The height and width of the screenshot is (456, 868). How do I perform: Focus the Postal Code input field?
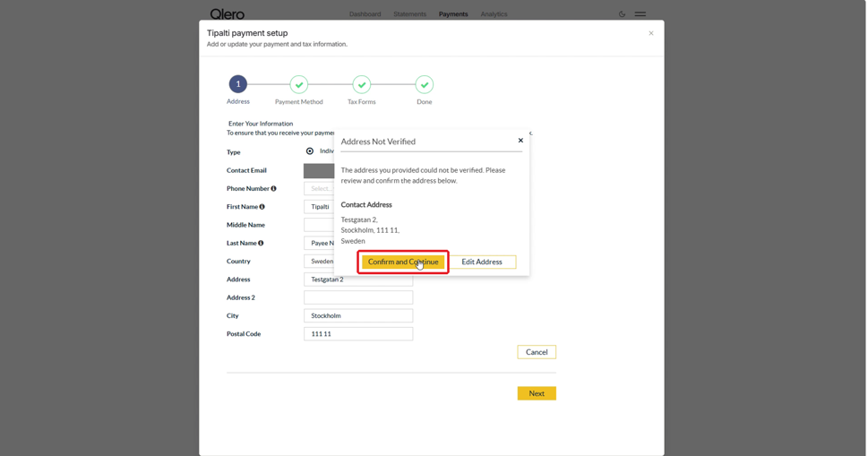point(358,333)
